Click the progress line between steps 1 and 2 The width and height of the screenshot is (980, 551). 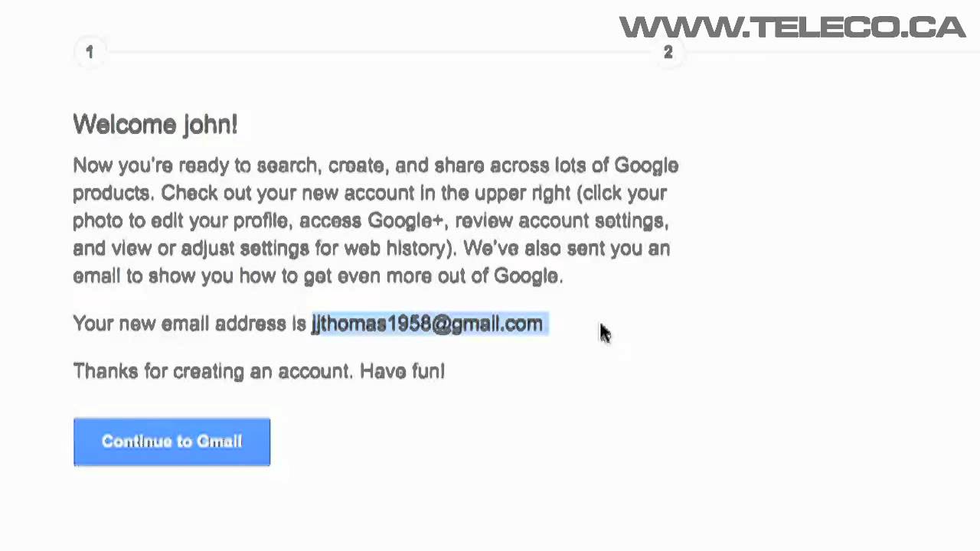coord(379,52)
